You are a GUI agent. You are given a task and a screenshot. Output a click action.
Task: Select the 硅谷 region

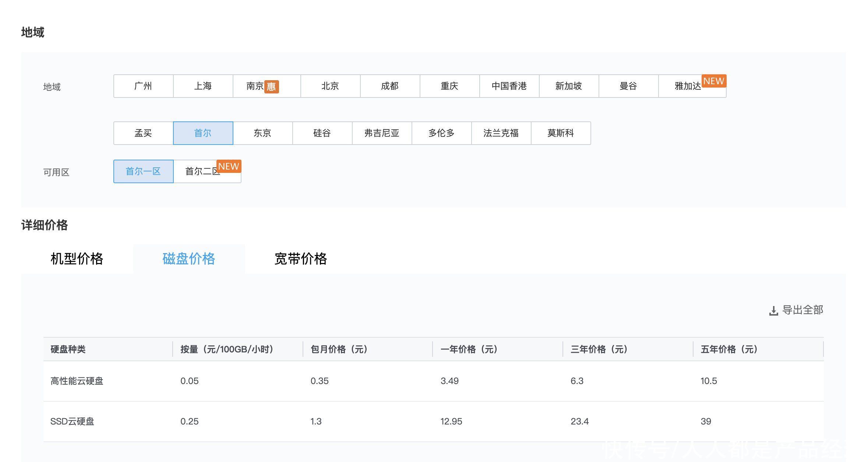coord(322,133)
